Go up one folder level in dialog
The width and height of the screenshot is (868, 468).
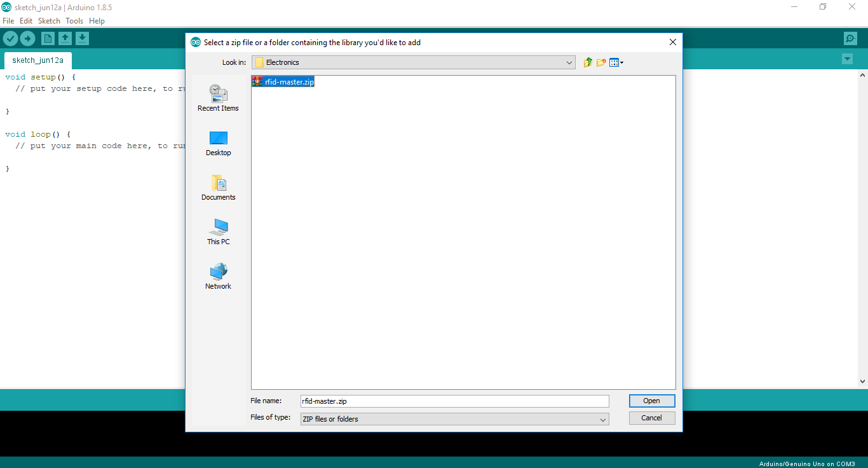[588, 62]
